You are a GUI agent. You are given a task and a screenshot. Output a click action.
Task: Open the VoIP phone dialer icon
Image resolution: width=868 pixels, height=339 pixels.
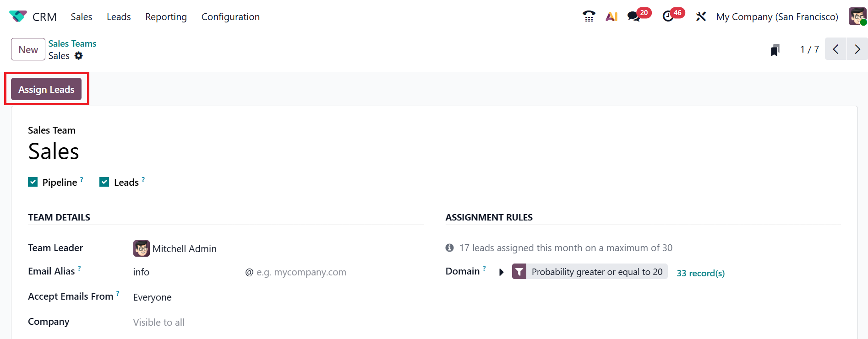[x=589, y=16]
